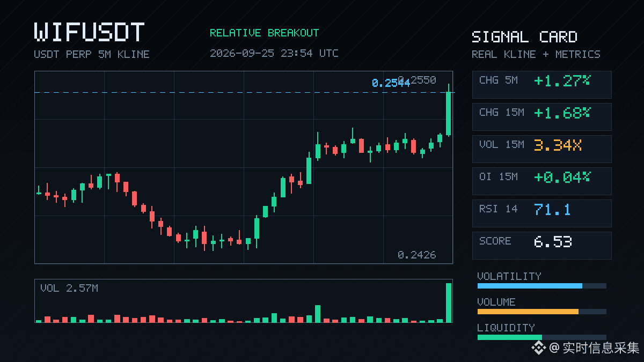Click the SCORE 6.53 card
The image size is (644, 362).
(x=541, y=246)
